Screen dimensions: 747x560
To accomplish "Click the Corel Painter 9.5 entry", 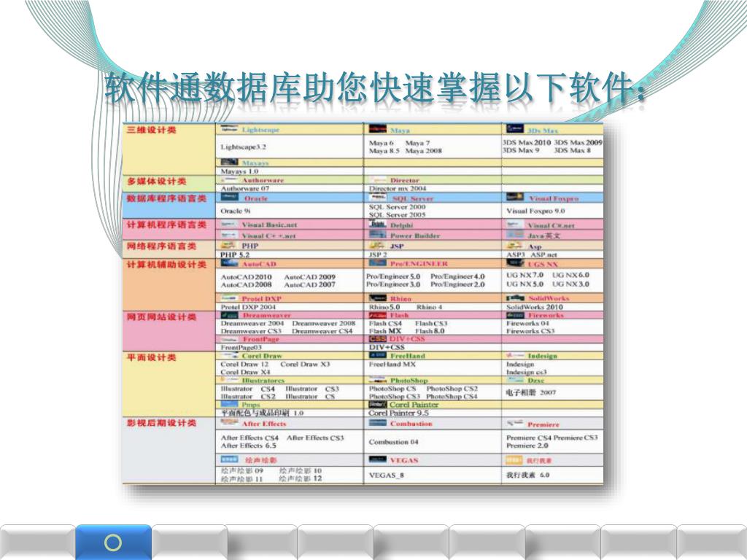I will coord(399,413).
